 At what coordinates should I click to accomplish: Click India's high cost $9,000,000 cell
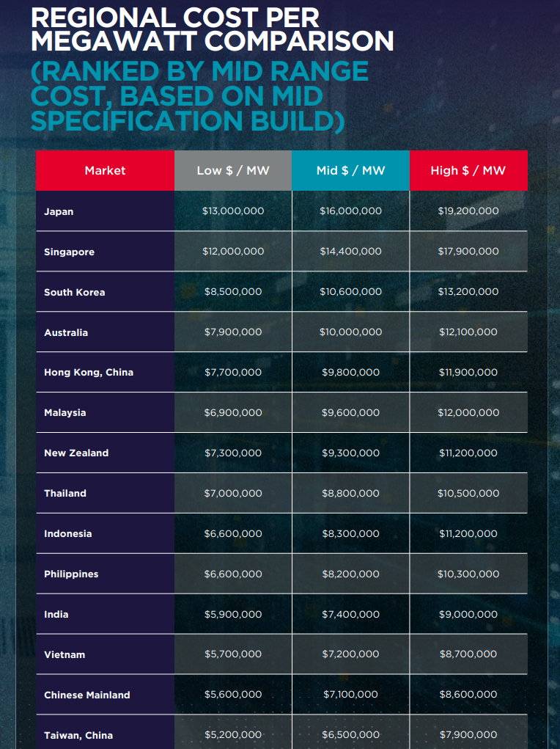click(468, 614)
